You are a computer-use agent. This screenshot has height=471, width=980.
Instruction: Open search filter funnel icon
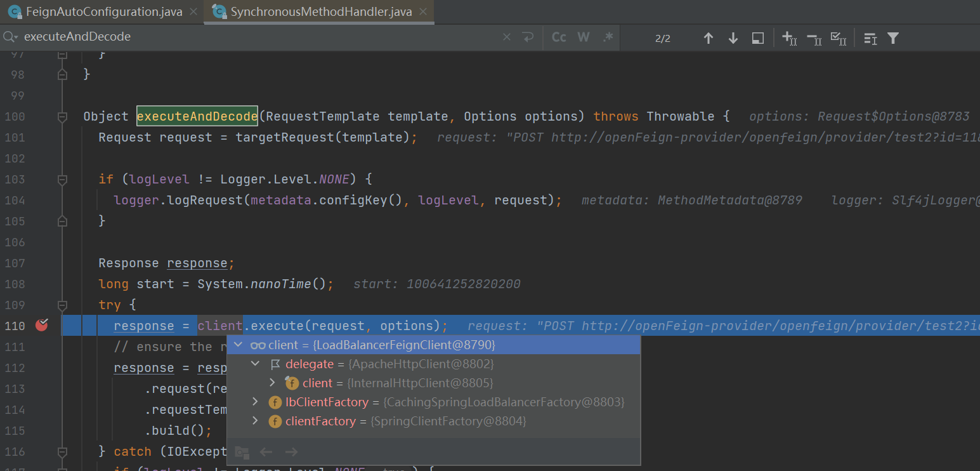tap(893, 38)
